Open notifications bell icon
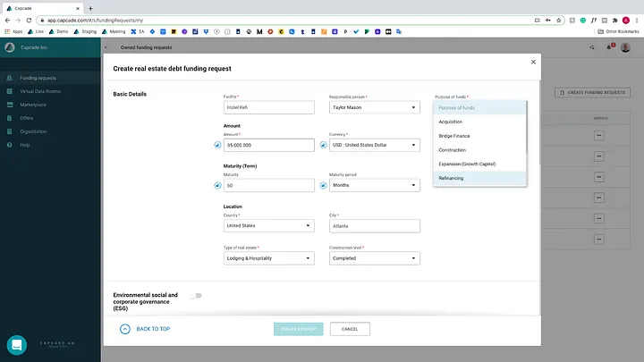This screenshot has height=362, width=644. [609, 47]
